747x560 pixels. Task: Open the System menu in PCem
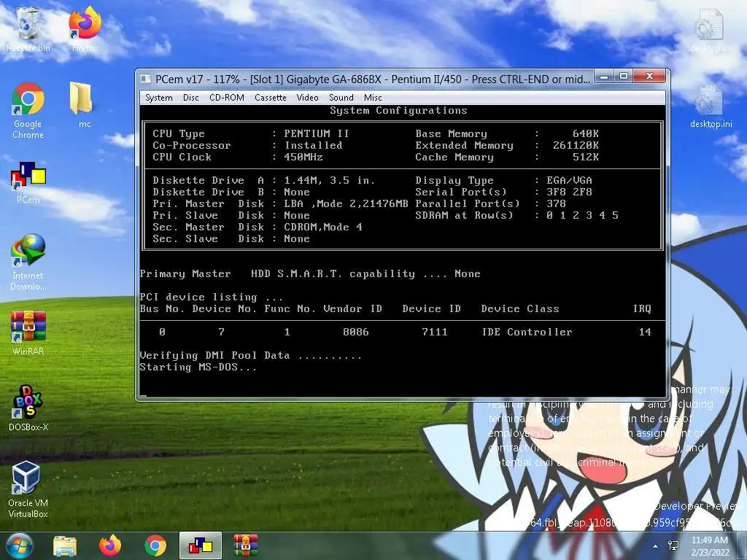click(158, 98)
